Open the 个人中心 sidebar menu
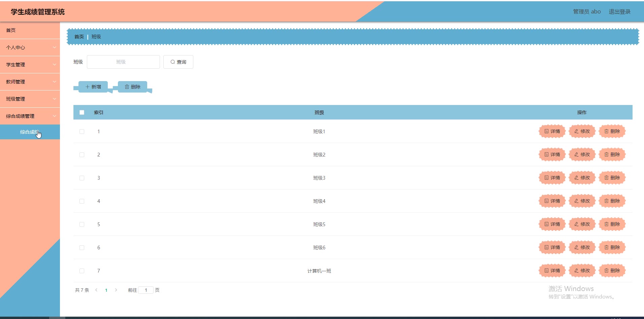 pyautogui.click(x=30, y=47)
